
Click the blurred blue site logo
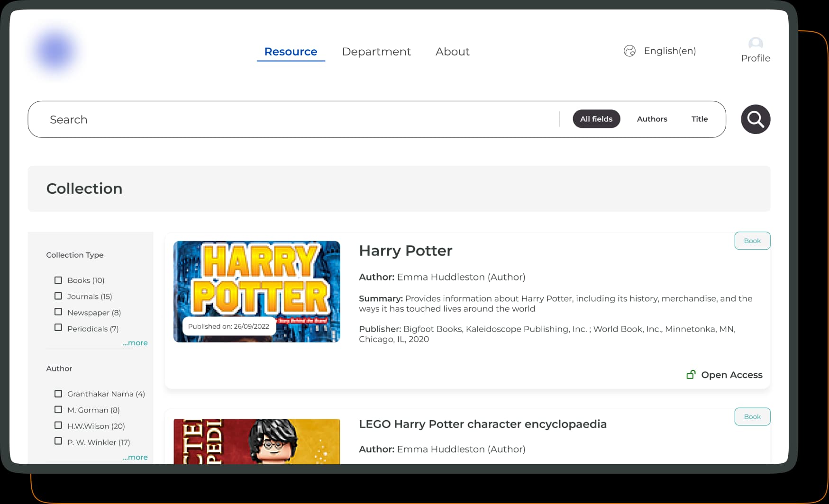[x=55, y=51]
